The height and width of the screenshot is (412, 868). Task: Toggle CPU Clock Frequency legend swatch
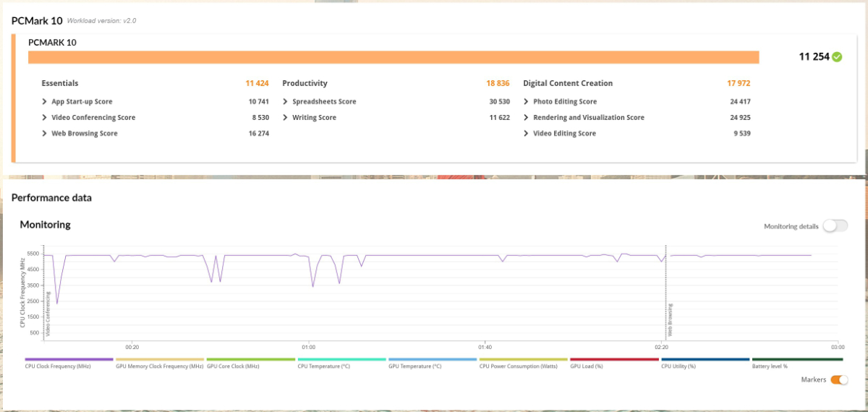(69, 359)
